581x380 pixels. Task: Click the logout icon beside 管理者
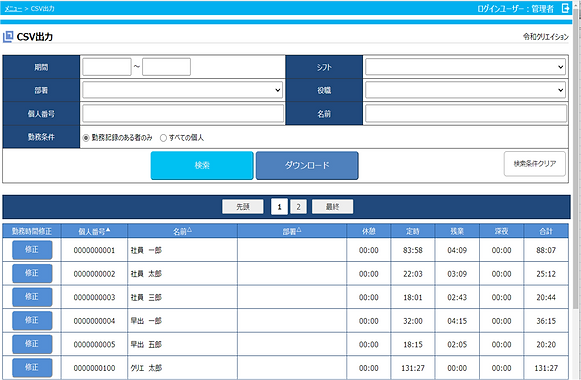565,8
